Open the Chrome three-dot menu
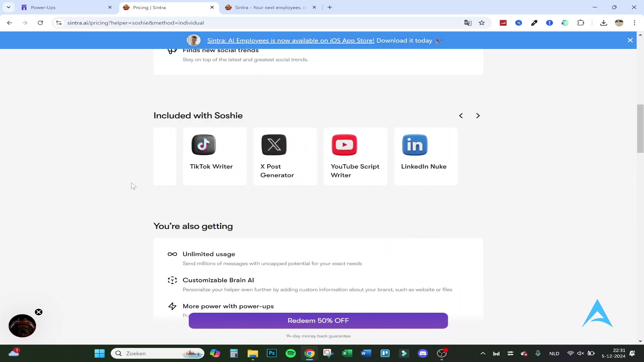The width and height of the screenshot is (644, 362). tap(635, 23)
